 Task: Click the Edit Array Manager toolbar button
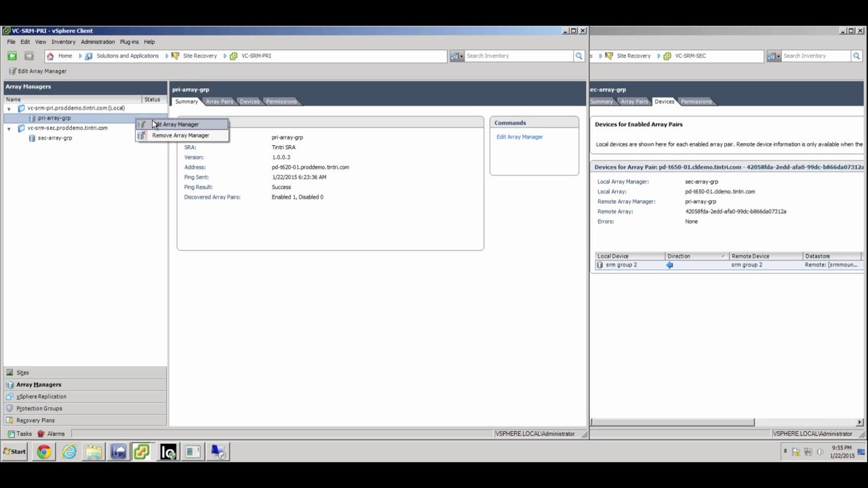click(38, 71)
